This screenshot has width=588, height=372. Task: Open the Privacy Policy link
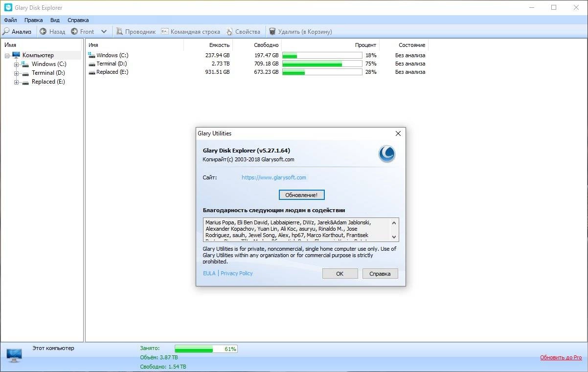point(237,273)
